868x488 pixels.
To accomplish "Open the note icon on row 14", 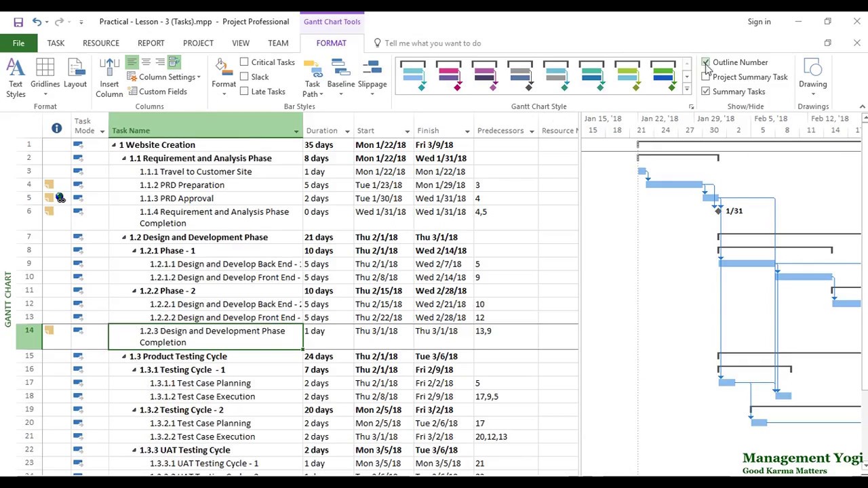I will coord(49,330).
